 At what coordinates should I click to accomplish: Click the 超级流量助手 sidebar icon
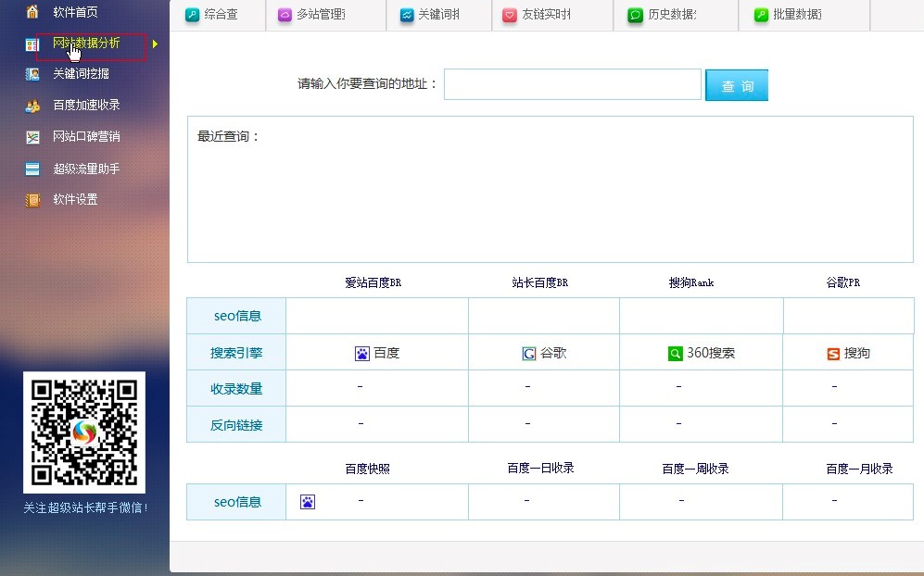click(32, 169)
